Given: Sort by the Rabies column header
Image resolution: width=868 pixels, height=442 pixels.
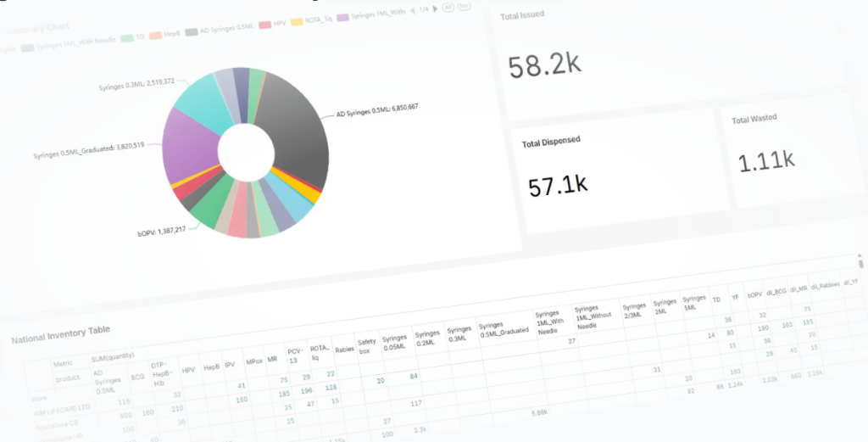Looking at the screenshot, I should tap(343, 347).
